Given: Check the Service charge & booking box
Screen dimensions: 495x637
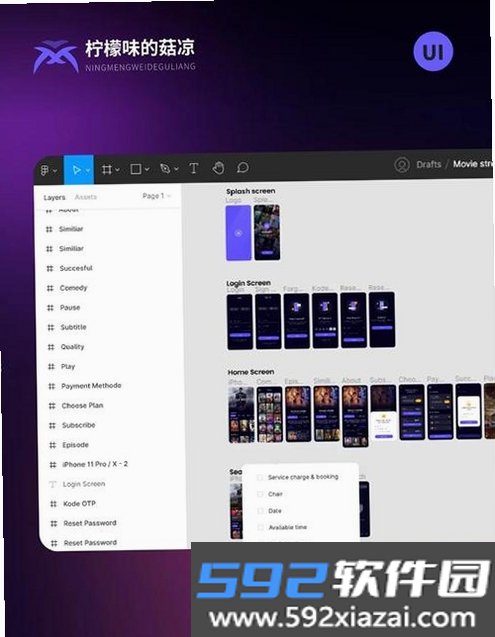Looking at the screenshot, I should coord(261,477).
